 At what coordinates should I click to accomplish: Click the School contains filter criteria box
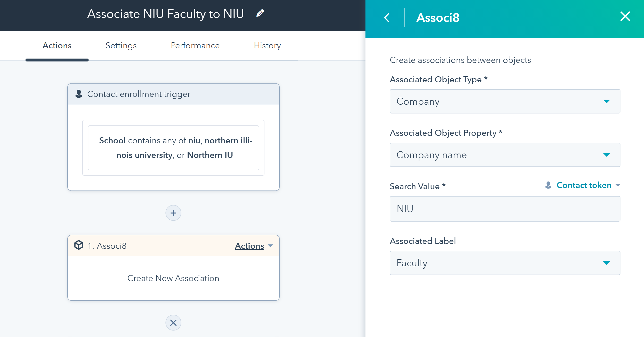173,148
